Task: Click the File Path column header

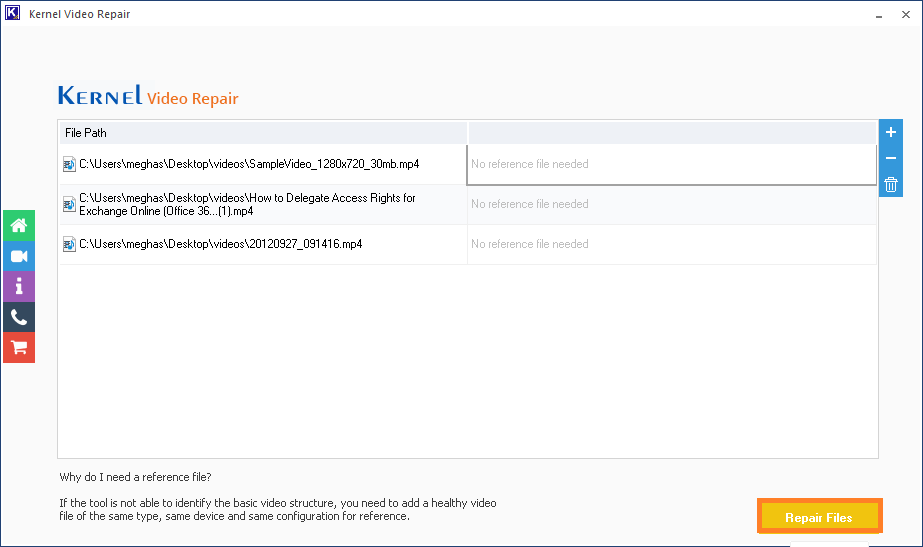Action: point(263,133)
